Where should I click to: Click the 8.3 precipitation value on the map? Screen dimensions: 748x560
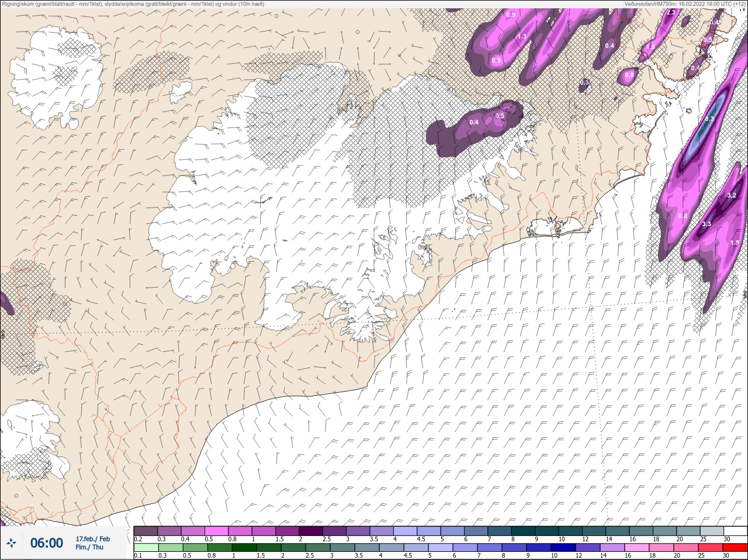(709, 119)
